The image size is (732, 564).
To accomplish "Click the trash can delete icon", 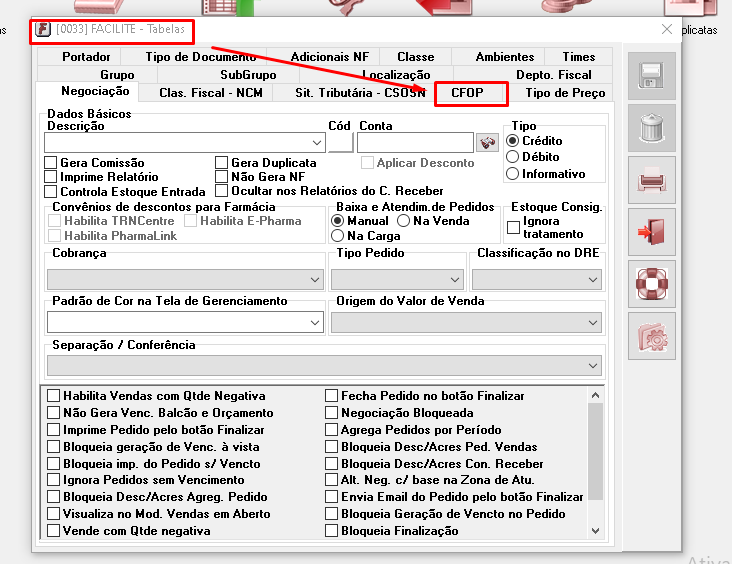I will point(651,128).
